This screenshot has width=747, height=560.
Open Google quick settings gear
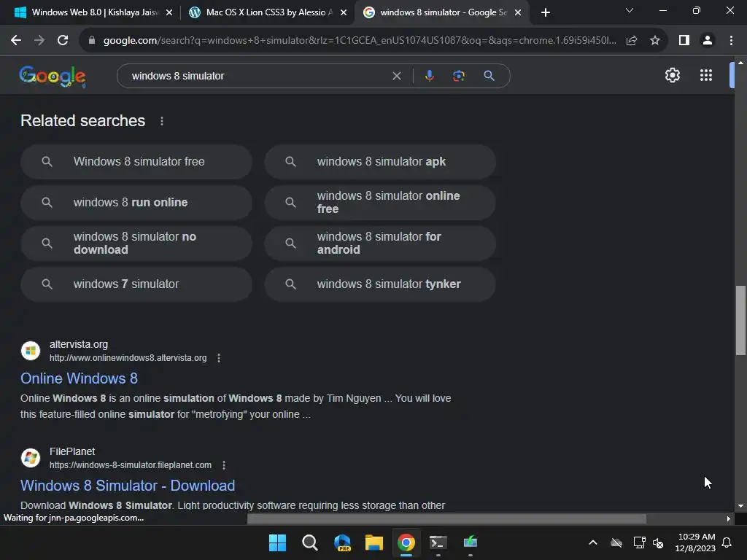672,75
